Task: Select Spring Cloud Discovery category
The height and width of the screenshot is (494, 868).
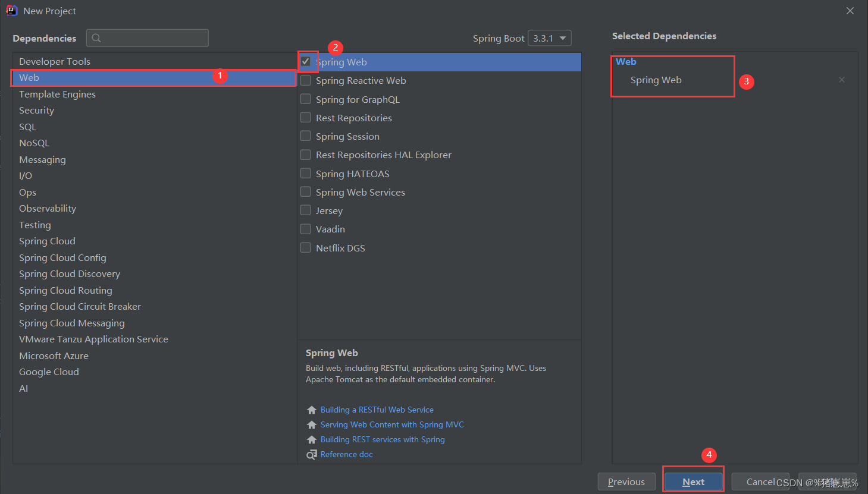Action: click(154, 274)
